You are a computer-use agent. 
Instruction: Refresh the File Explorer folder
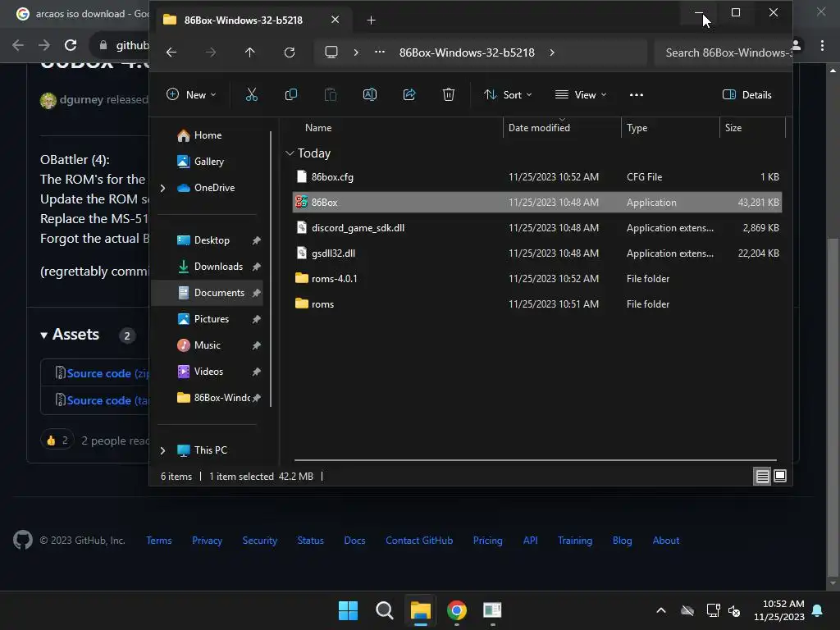(290, 52)
